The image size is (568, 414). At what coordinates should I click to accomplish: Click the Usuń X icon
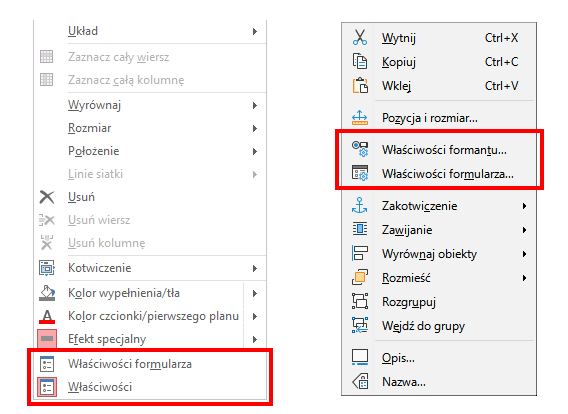click(x=47, y=197)
